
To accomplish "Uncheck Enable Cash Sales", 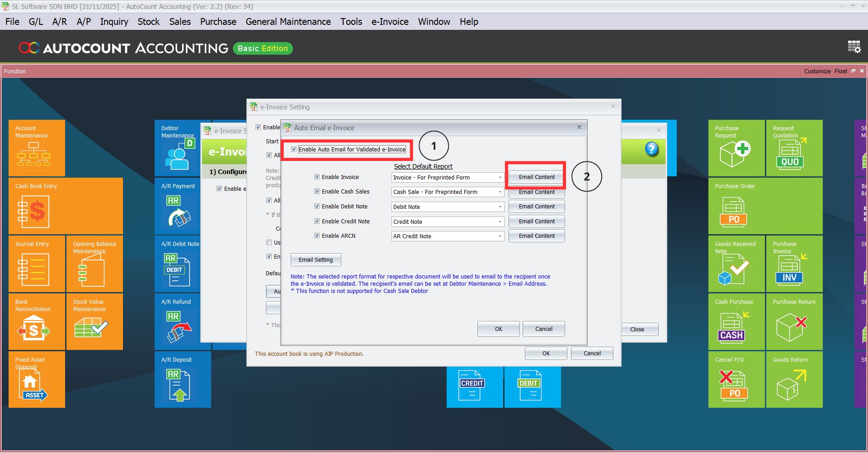I will (x=317, y=191).
